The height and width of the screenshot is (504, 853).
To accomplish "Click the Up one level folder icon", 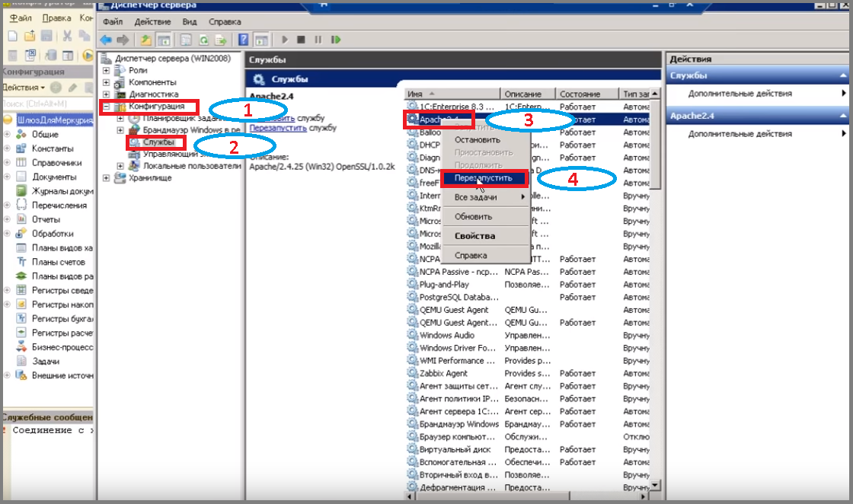I will (145, 40).
